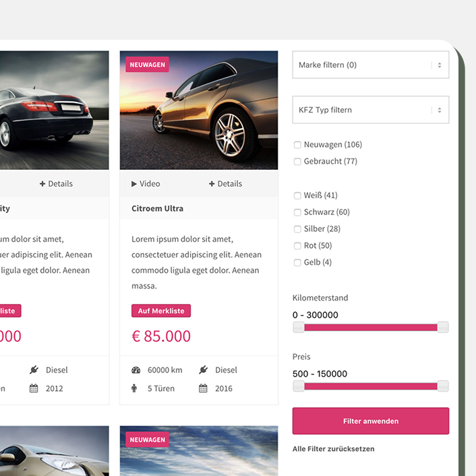476x476 pixels.
Task: Check the Rot (50) option
Action: coord(297,245)
